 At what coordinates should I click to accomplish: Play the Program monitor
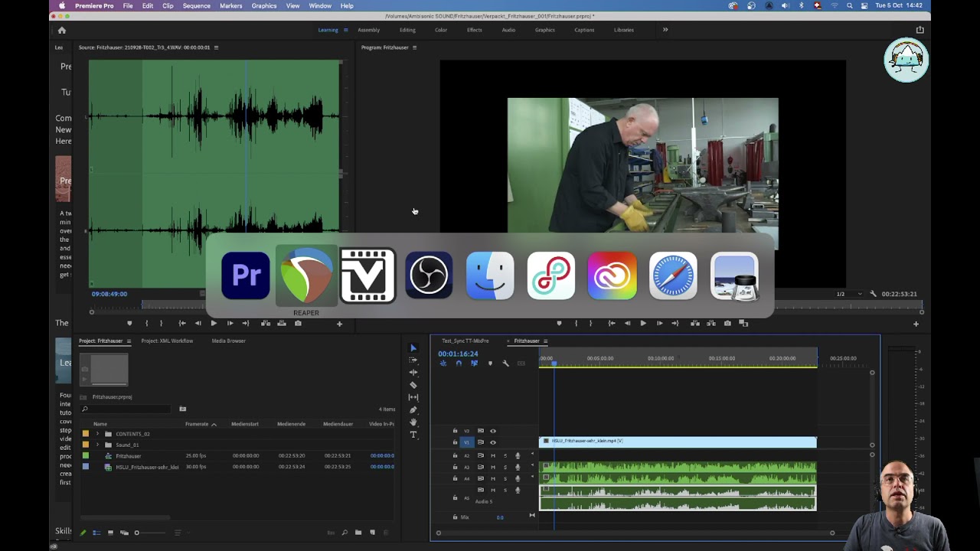pyautogui.click(x=642, y=323)
